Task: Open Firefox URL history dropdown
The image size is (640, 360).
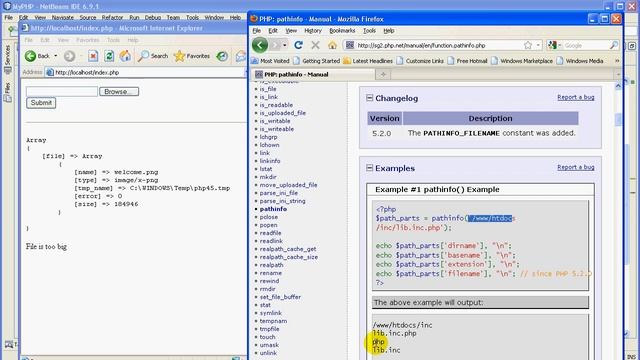Action: [538, 45]
